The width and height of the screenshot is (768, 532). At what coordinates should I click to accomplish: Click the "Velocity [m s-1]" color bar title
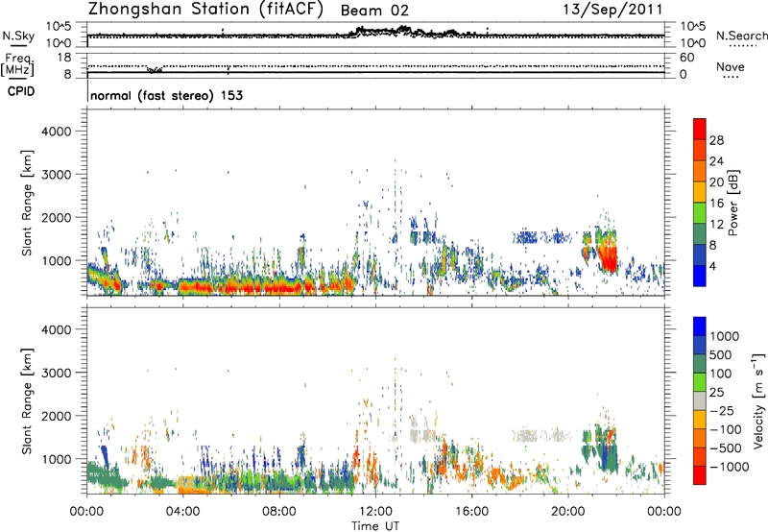[x=758, y=401]
